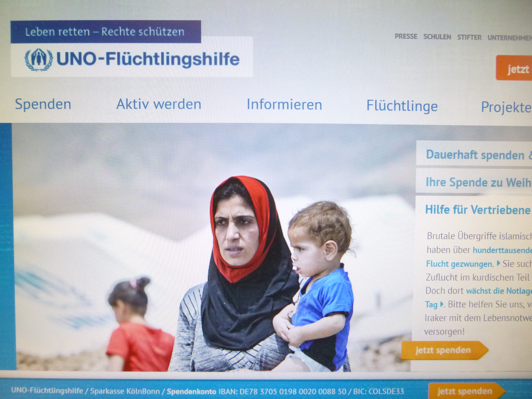Image resolution: width=532 pixels, height=399 pixels.
Task: Select the Informieren navigation item
Action: coord(284,105)
